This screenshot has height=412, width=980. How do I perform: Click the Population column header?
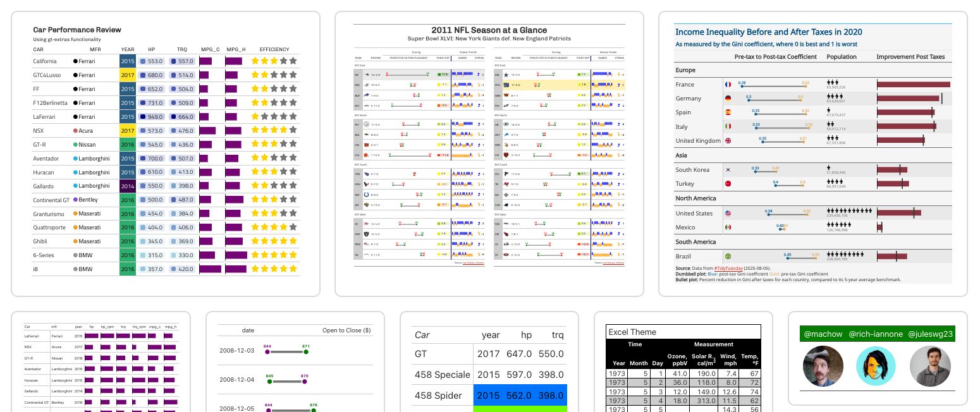[x=842, y=57]
